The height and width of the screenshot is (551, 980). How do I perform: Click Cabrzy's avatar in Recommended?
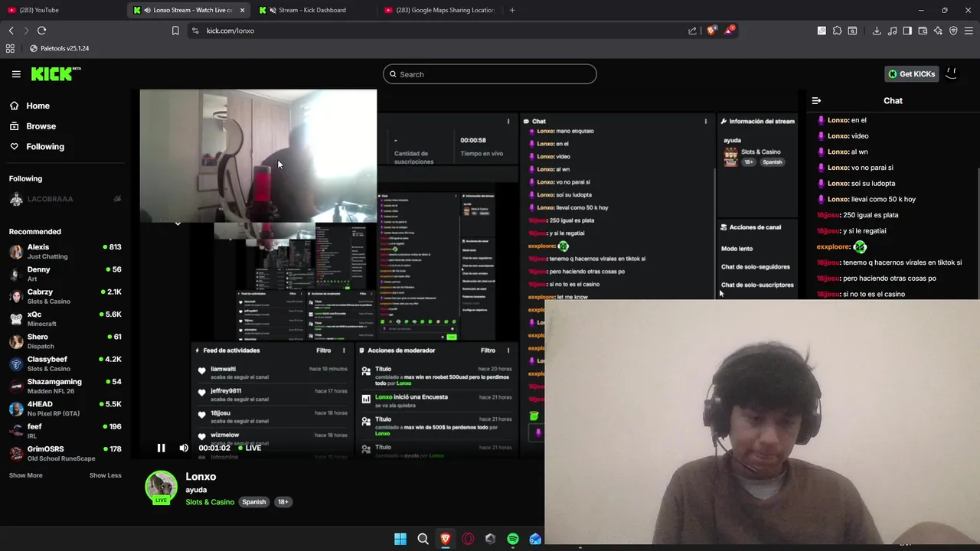(x=16, y=296)
